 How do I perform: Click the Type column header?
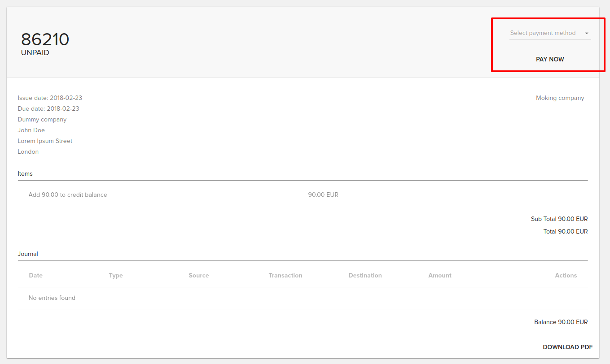click(x=116, y=275)
